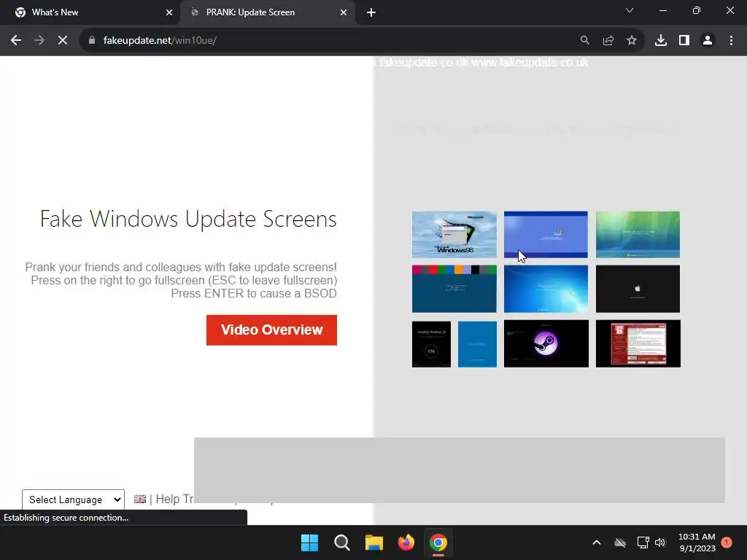Stop loading the current page

point(63,41)
